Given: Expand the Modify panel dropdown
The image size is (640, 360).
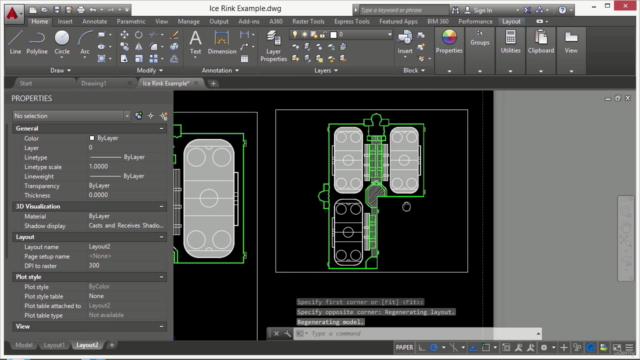Looking at the screenshot, I should pos(149,71).
